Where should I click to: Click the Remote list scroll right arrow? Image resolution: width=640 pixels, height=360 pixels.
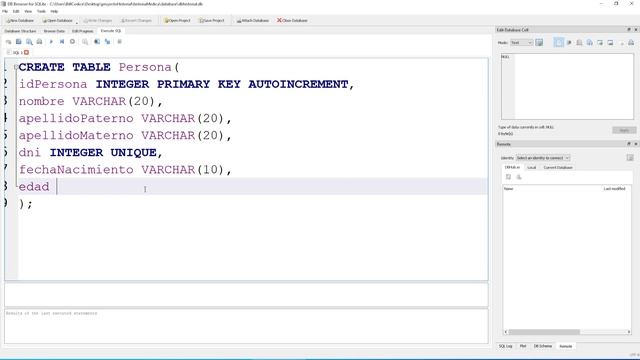(x=629, y=332)
